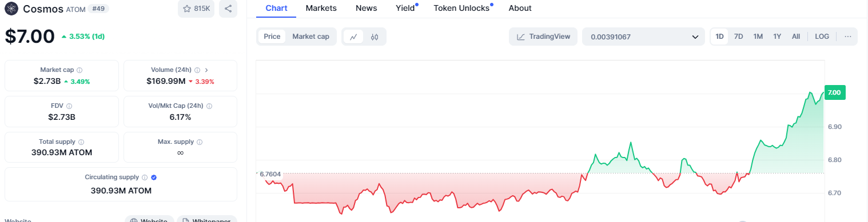Click the Market cap info icon
The image size is (868, 222).
tap(79, 70)
